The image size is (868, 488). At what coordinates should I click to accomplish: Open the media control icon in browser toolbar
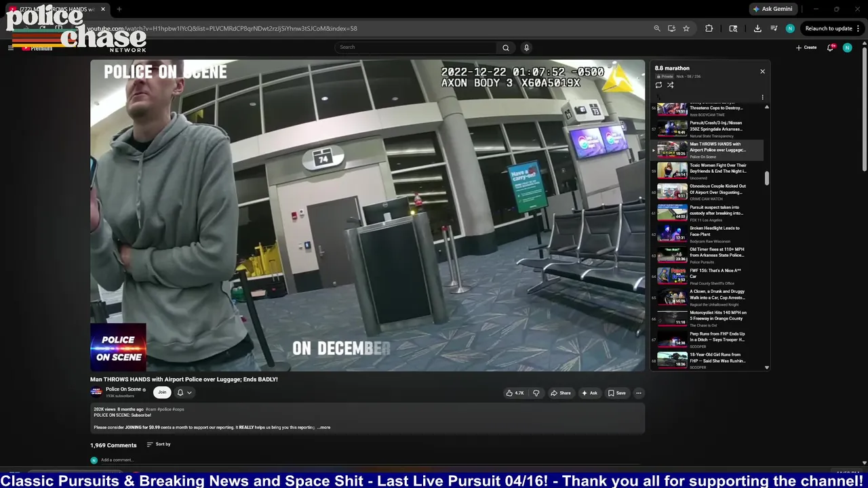point(774,28)
